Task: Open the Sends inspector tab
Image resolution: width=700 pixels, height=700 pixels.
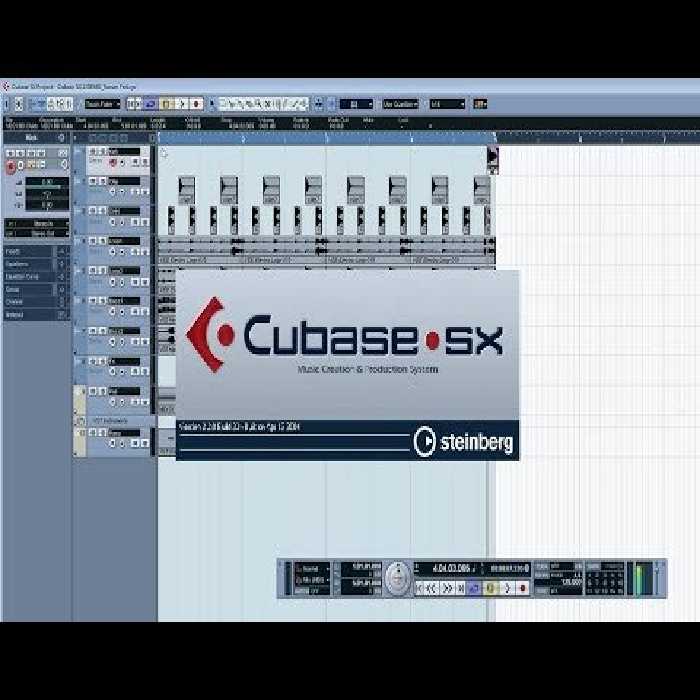Action: click(x=36, y=290)
